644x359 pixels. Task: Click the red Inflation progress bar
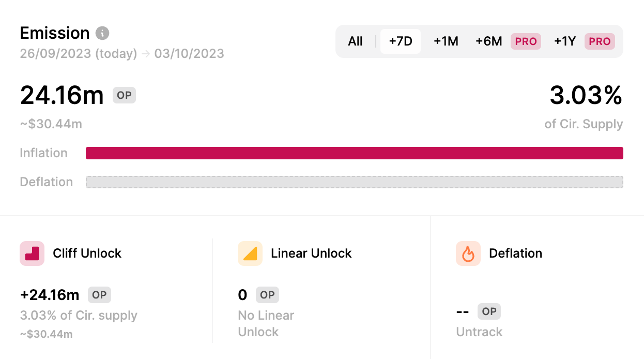click(355, 153)
